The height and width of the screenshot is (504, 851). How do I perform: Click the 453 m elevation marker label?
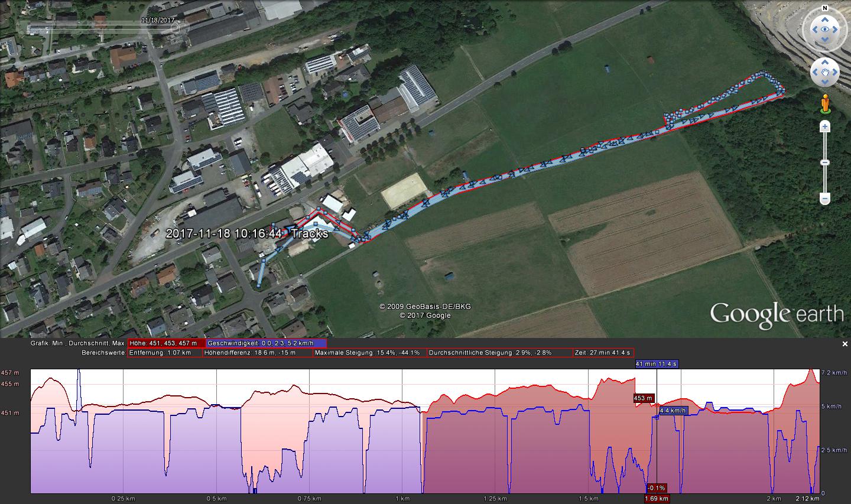[x=644, y=398]
